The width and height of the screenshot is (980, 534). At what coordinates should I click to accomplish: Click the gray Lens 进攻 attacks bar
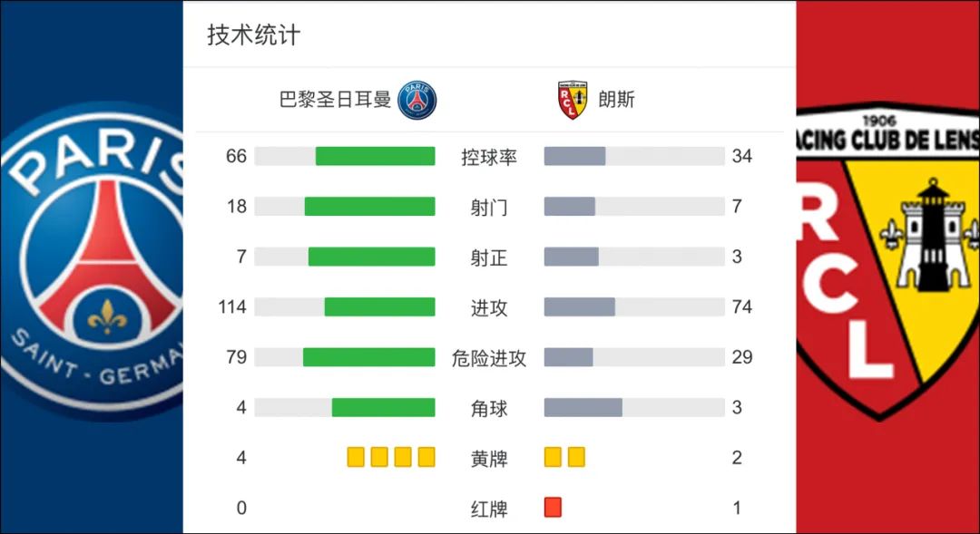pyautogui.click(x=579, y=306)
